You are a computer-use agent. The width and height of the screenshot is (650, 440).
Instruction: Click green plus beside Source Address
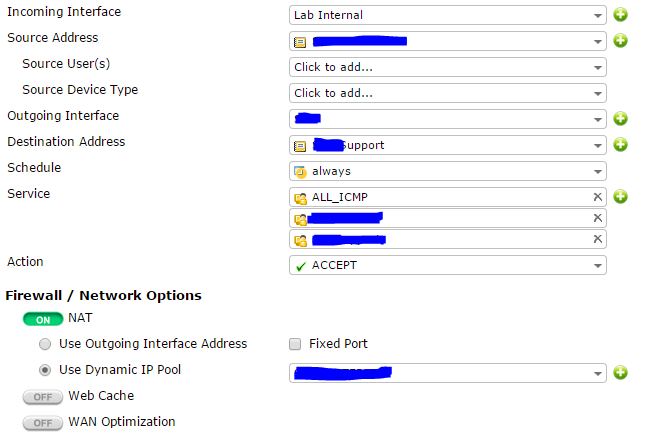click(x=620, y=41)
